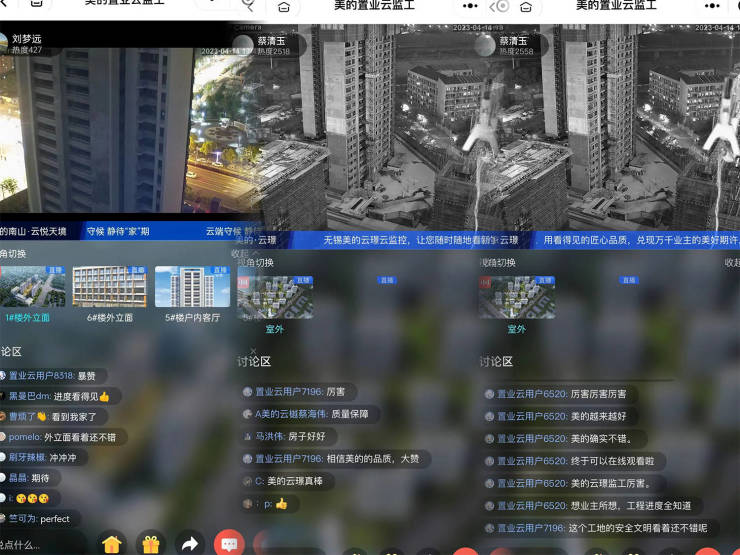Tap comment 竺可为: perfect
The height and width of the screenshot is (555, 740).
pyautogui.click(x=40, y=519)
